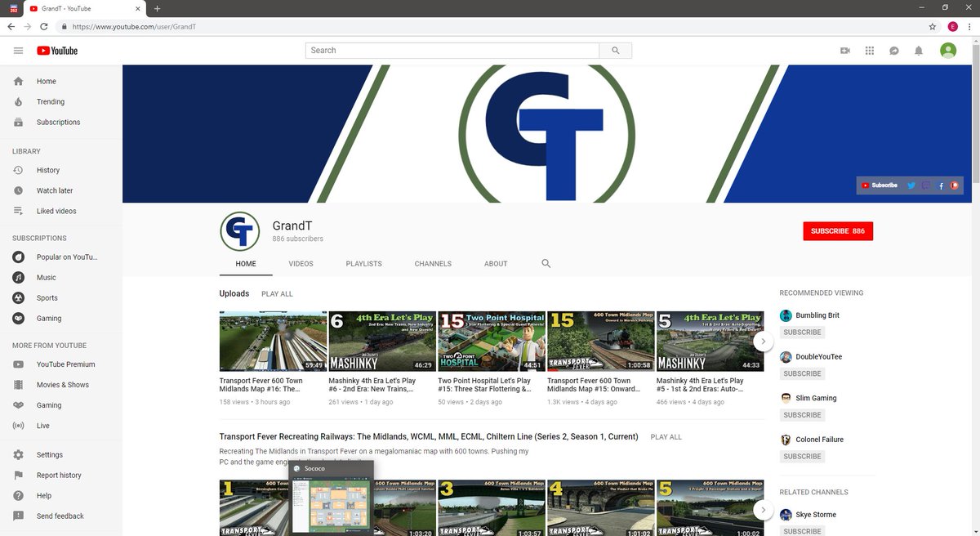Open Sports subscription channel

pos(61,298)
